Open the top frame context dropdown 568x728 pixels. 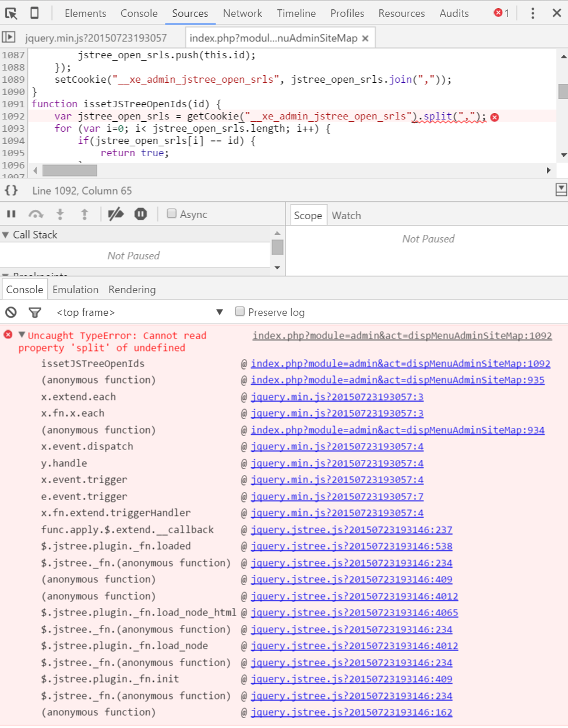[140, 312]
